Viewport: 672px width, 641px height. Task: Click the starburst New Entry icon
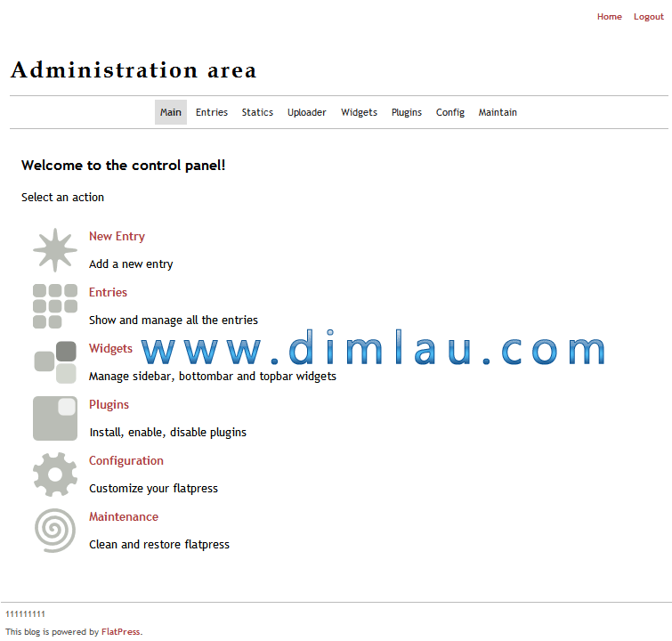[x=55, y=250]
